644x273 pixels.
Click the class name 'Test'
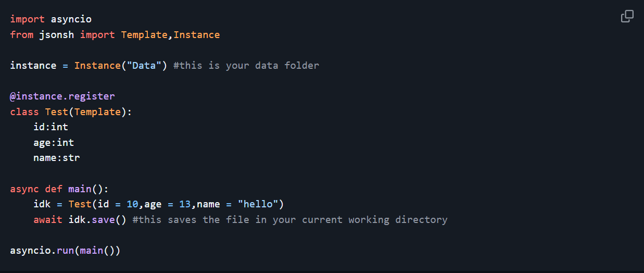[x=57, y=112]
